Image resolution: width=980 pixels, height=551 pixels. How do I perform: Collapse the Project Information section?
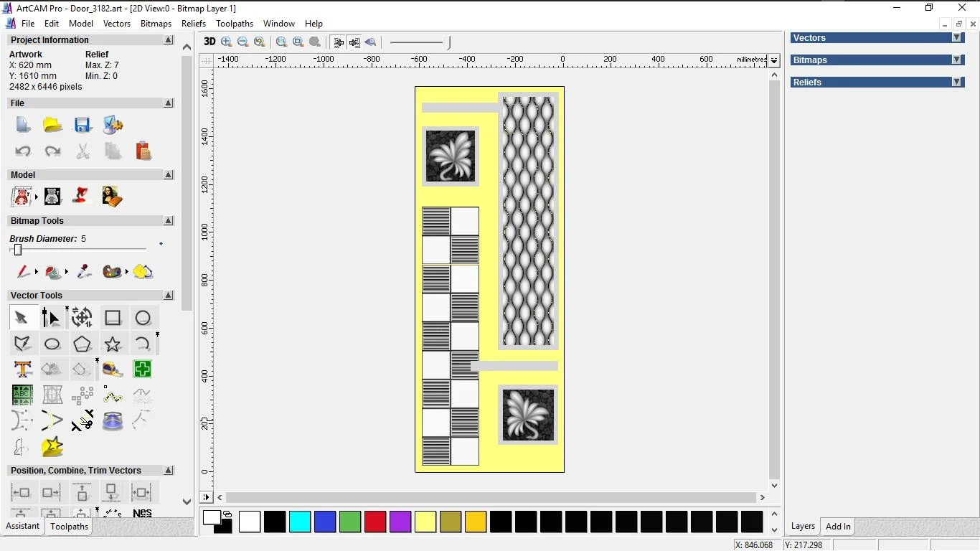coord(169,40)
